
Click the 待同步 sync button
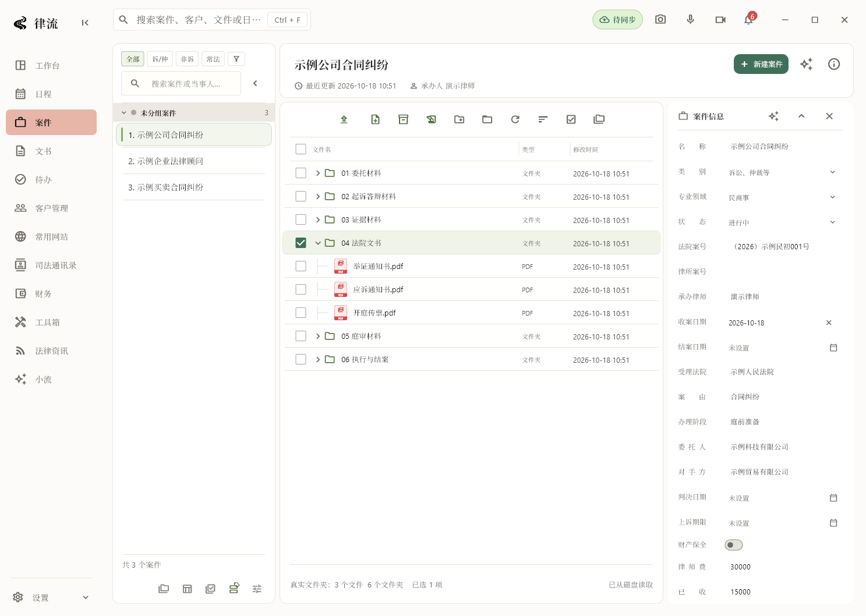[618, 20]
